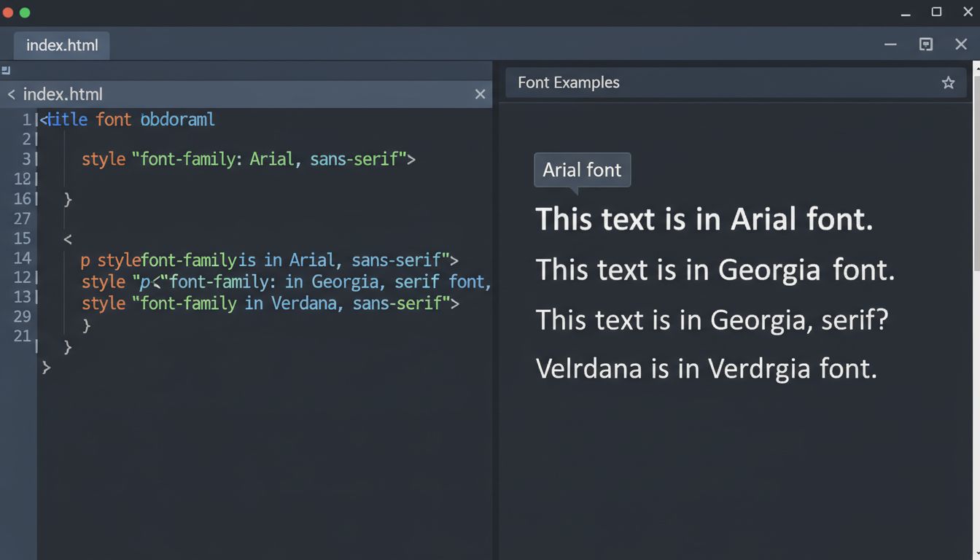Click the X beside index.html breadcrumb

[480, 94]
